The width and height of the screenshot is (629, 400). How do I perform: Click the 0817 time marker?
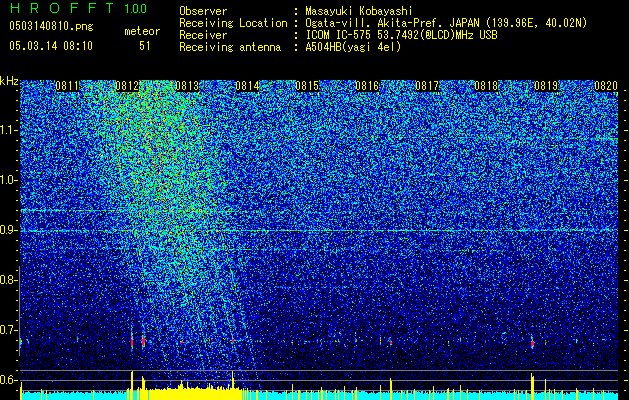pos(427,86)
